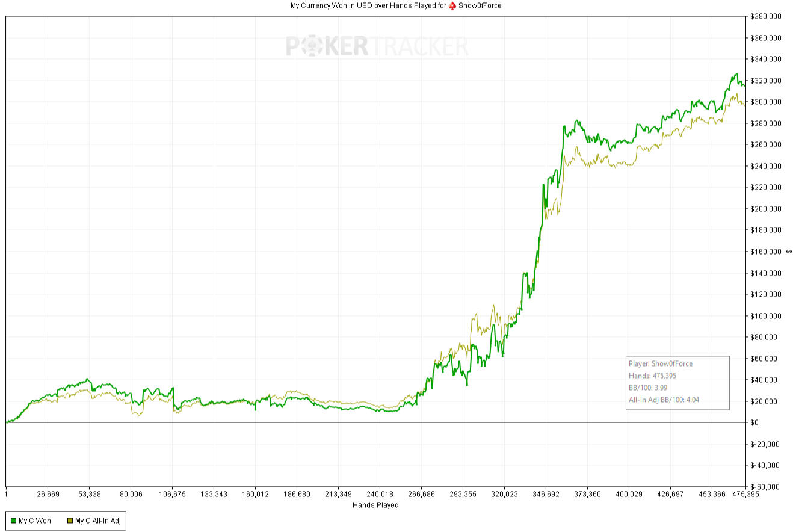Click the $380,000 label on the right axis
793x532 pixels.
(x=765, y=17)
